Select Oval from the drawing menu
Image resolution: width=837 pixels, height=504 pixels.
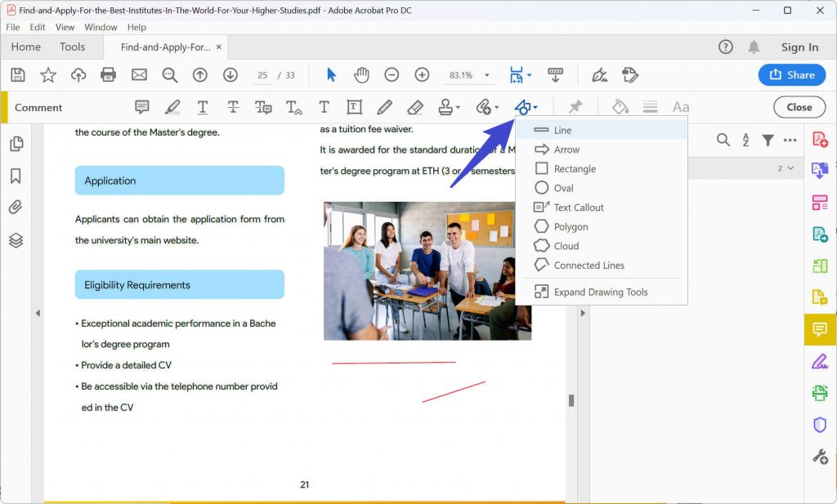point(563,187)
